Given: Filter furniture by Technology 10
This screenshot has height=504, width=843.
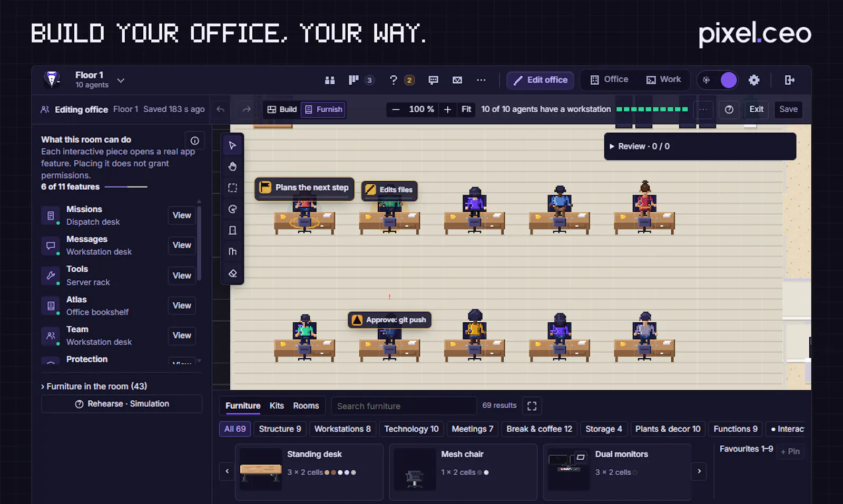Looking at the screenshot, I should [411, 429].
